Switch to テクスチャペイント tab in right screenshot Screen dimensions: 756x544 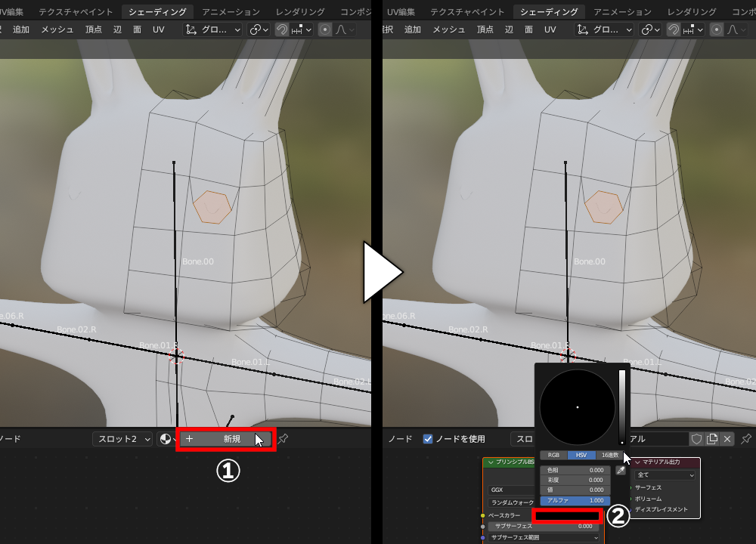(x=466, y=11)
